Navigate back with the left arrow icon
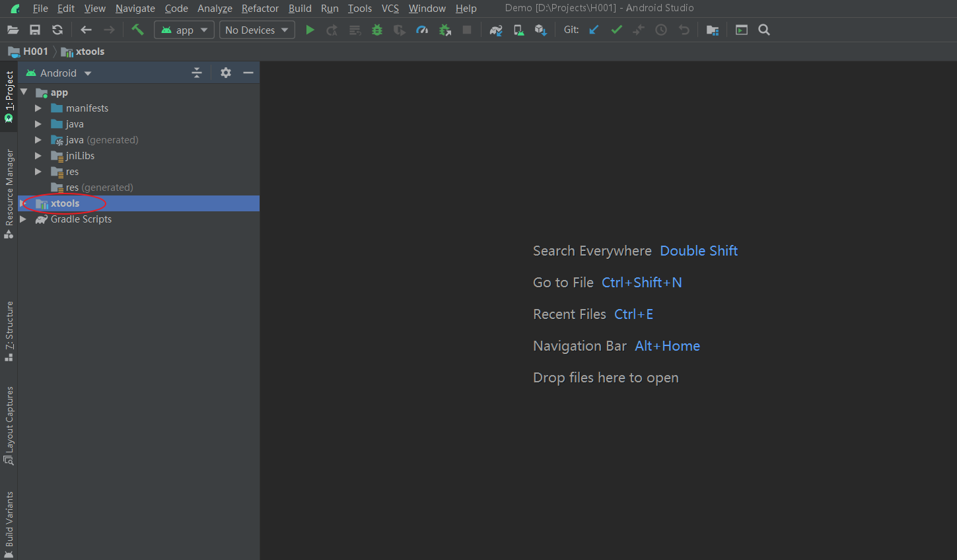957x560 pixels. (86, 30)
